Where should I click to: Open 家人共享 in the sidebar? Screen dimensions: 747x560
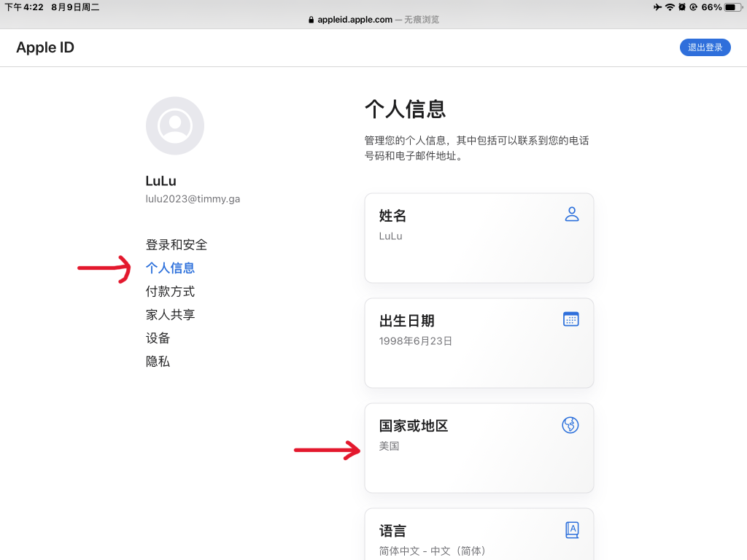170,315
